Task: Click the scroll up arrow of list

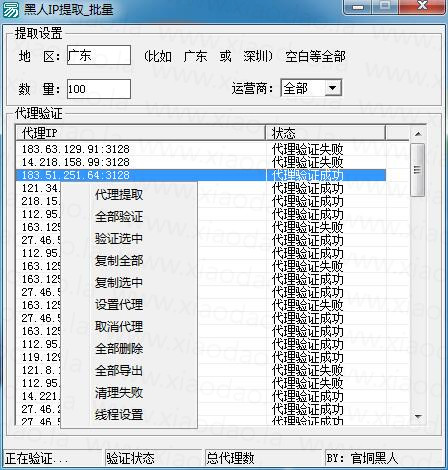Action: pyautogui.click(x=418, y=134)
